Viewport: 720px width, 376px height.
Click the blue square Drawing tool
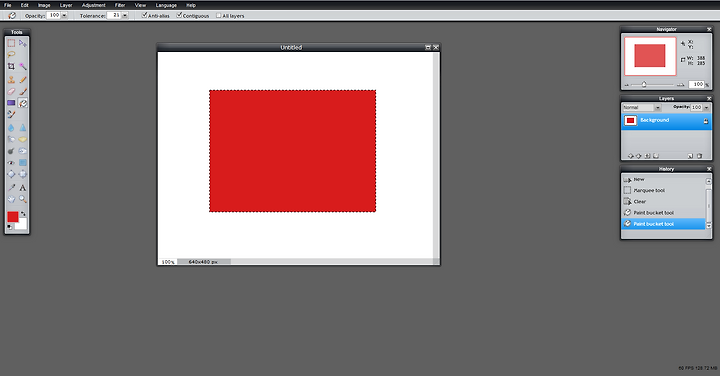pyautogui.click(x=22, y=163)
